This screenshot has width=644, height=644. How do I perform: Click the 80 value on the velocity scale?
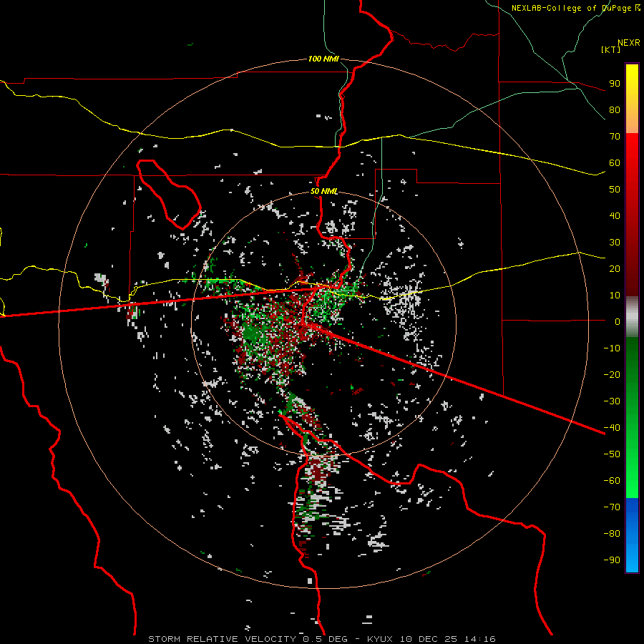(615, 110)
